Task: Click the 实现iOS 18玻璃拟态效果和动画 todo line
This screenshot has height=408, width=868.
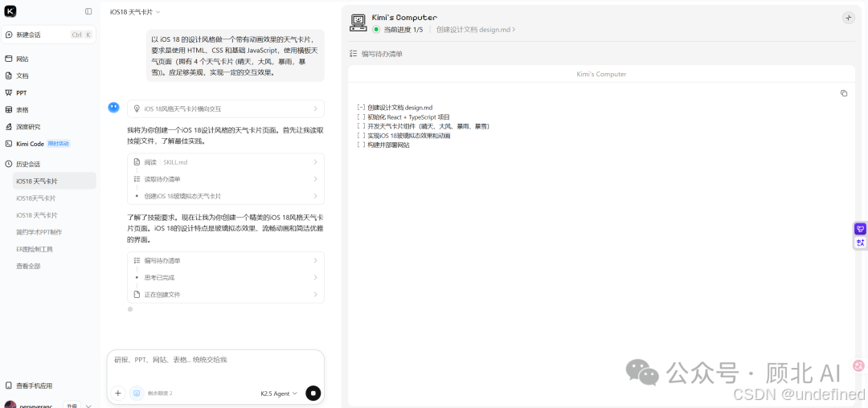Action: (x=403, y=136)
